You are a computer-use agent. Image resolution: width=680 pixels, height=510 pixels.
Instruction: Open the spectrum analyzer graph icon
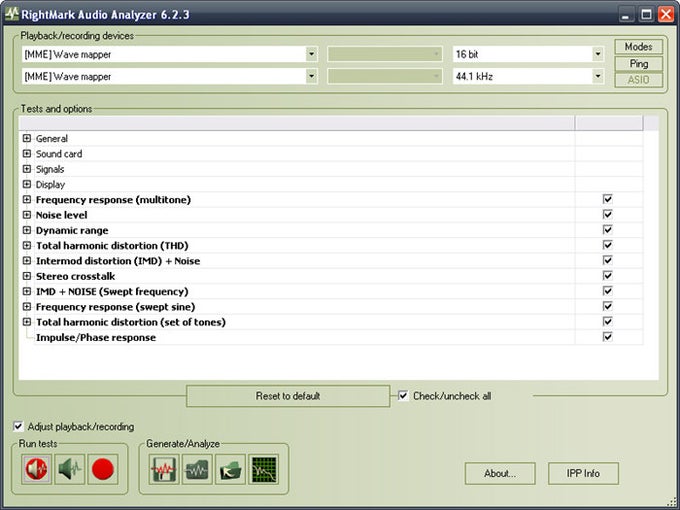click(264, 469)
